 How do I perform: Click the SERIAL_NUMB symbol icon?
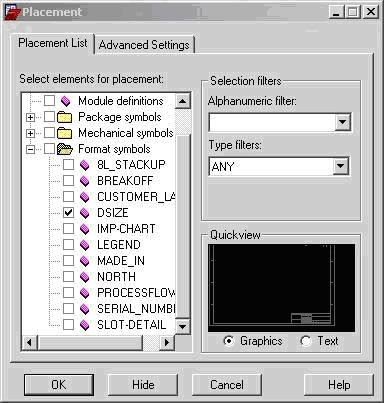coord(85,309)
